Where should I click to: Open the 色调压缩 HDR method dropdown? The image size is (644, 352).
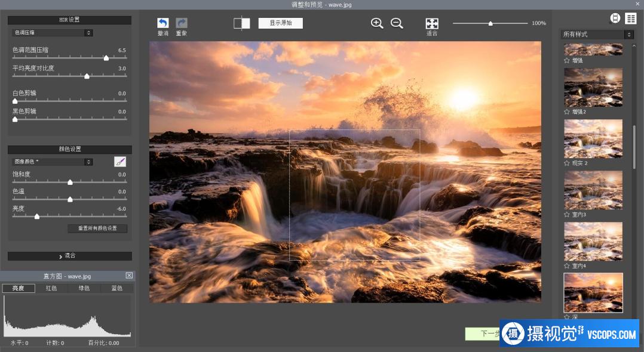pos(52,33)
